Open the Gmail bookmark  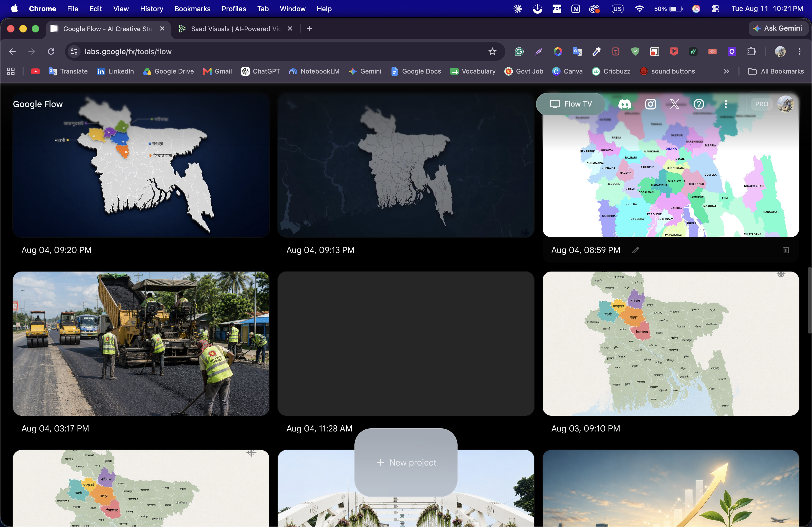[217, 71]
